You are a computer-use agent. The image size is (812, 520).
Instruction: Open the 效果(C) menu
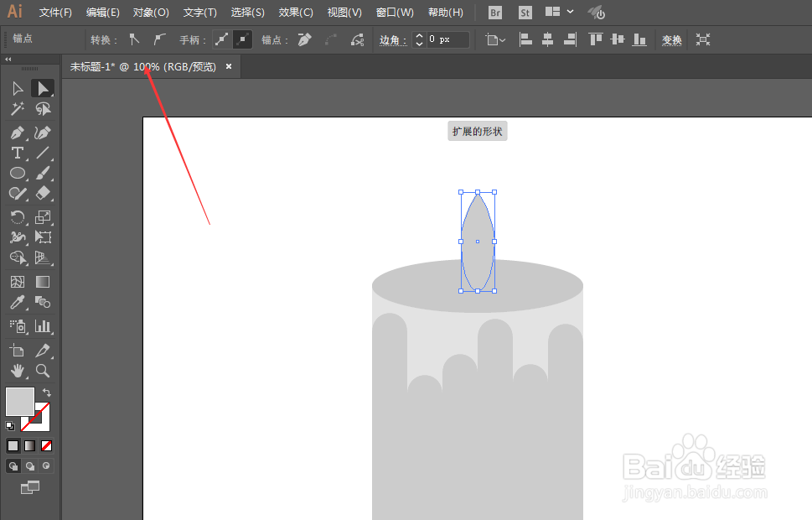pos(295,12)
